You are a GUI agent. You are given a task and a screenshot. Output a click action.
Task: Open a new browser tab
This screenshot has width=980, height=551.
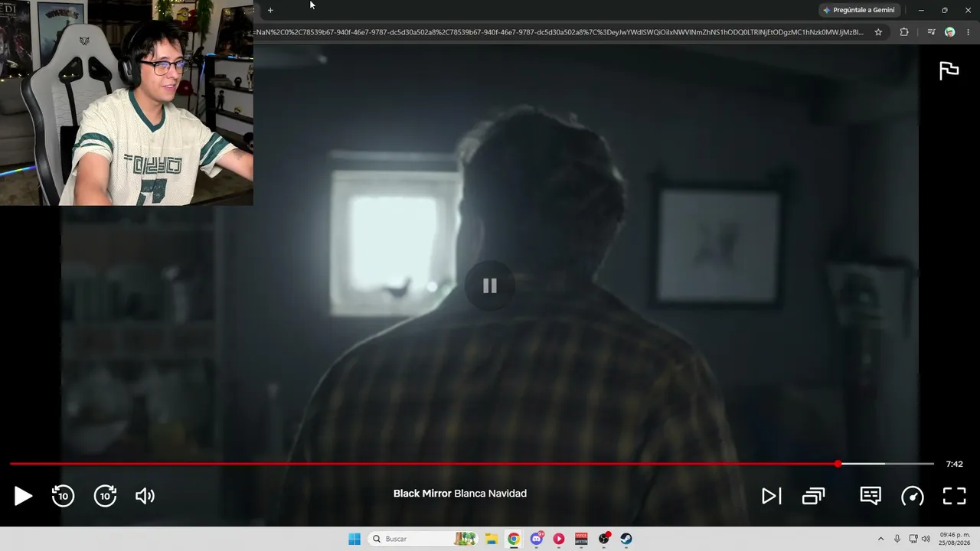point(270,10)
